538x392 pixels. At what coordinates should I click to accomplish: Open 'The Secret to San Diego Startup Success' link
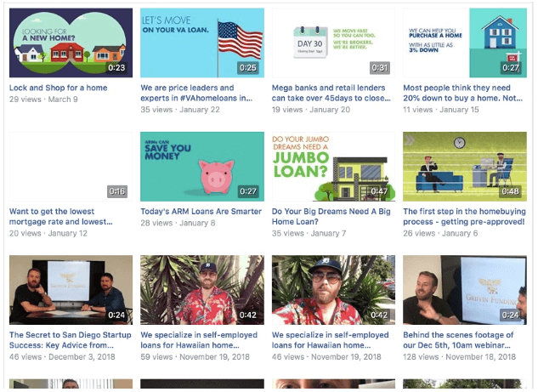[71, 340]
